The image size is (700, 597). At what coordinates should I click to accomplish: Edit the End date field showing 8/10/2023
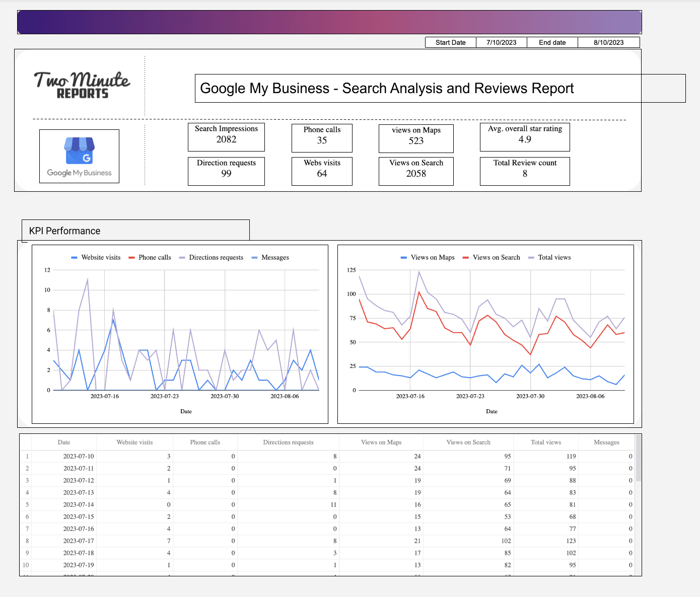609,42
